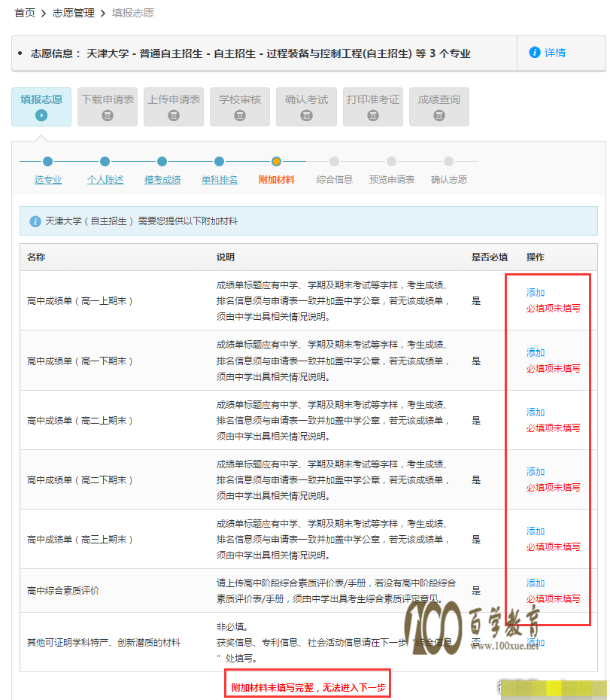Open 志愿管理 breadcrumb link
610x700 pixels.
click(74, 13)
